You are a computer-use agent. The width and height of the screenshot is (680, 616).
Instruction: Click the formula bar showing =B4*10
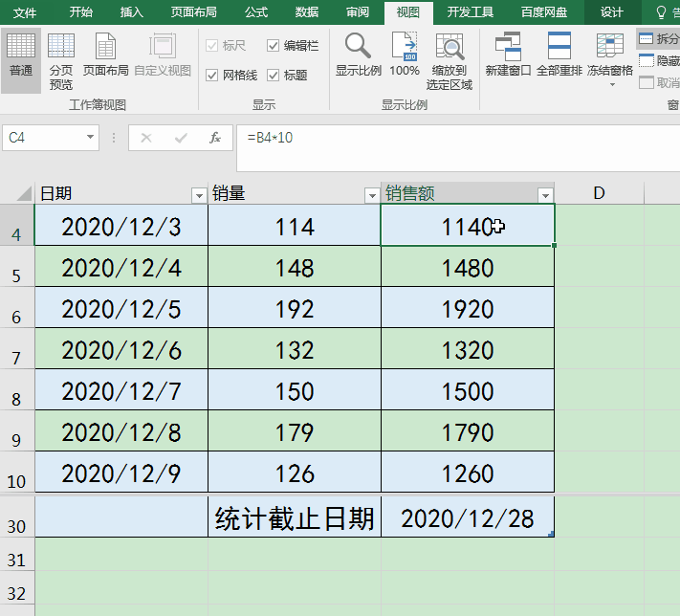[x=458, y=148]
